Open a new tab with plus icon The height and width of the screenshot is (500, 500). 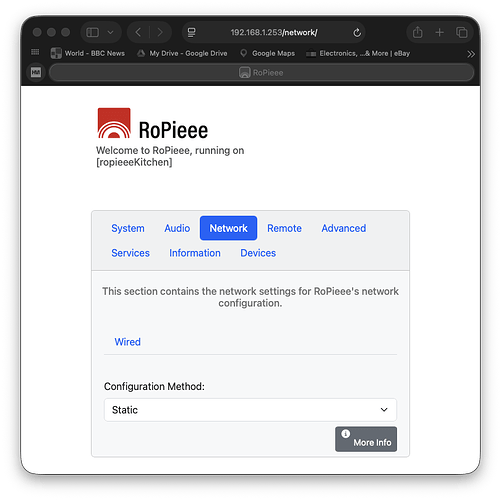pyautogui.click(x=439, y=32)
